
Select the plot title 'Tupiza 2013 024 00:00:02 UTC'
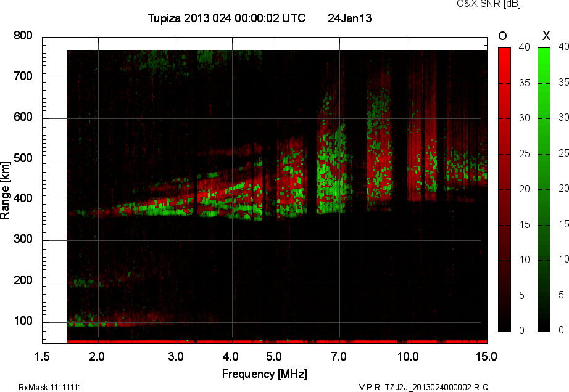(227, 18)
